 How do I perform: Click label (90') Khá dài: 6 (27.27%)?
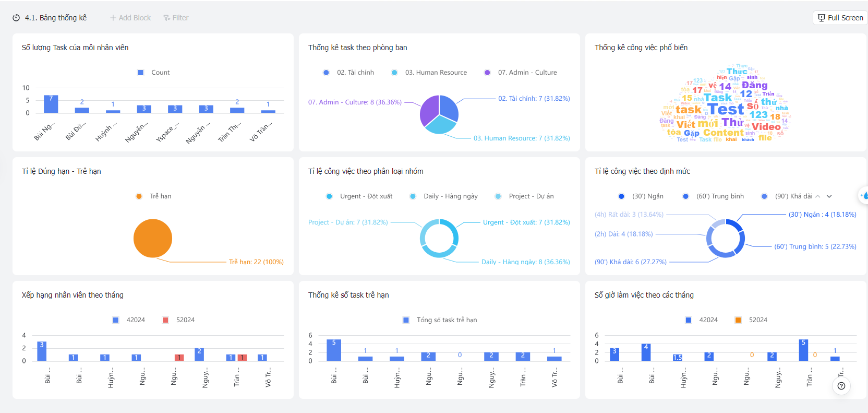(x=631, y=262)
